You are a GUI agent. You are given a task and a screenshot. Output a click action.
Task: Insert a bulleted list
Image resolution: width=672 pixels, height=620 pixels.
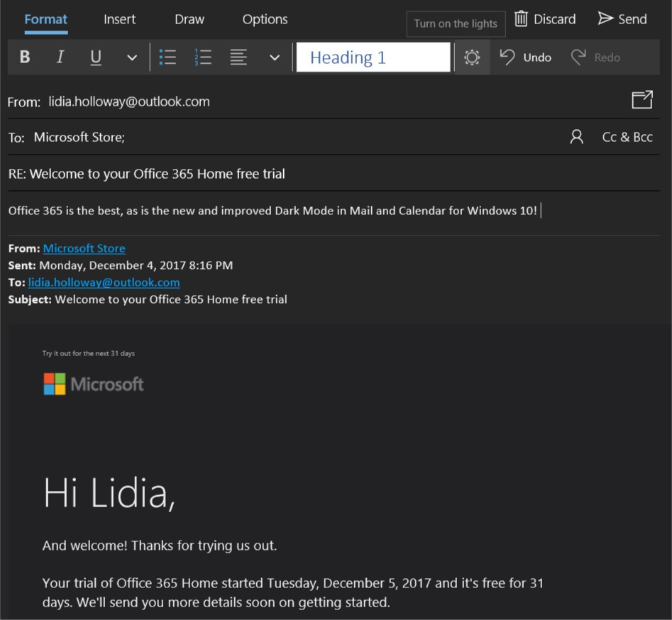(x=168, y=57)
